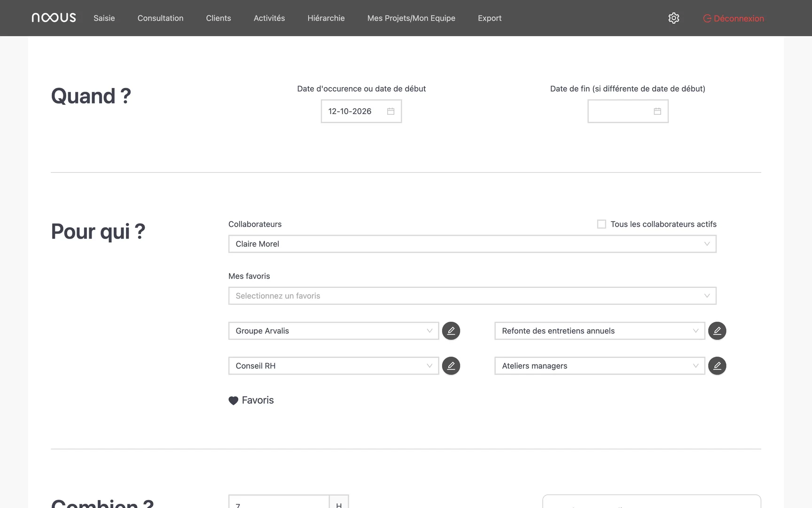Open end date calendar picker
This screenshot has width=812, height=508.
pyautogui.click(x=657, y=111)
